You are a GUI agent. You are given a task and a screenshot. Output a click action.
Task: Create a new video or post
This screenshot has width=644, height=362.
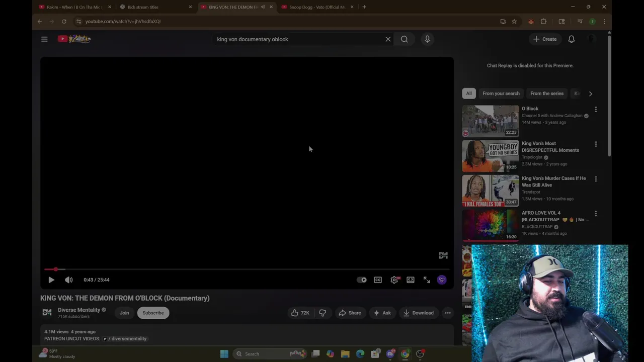pyautogui.click(x=545, y=39)
